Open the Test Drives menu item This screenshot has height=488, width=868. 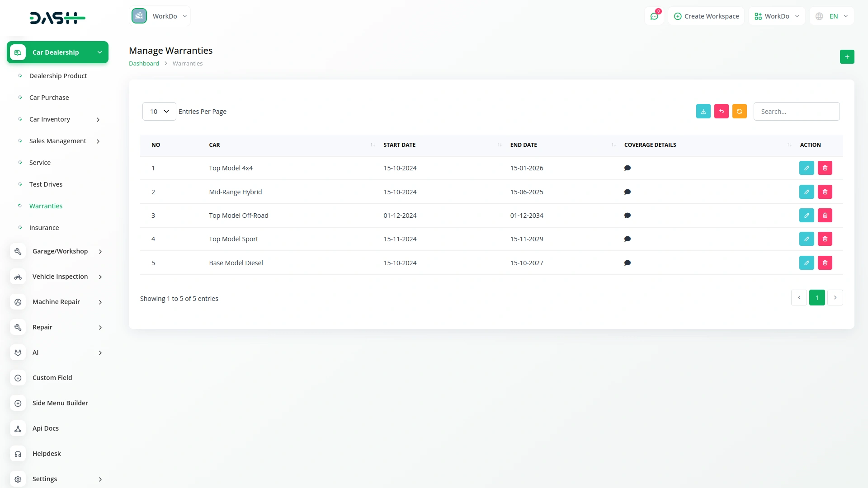46,184
